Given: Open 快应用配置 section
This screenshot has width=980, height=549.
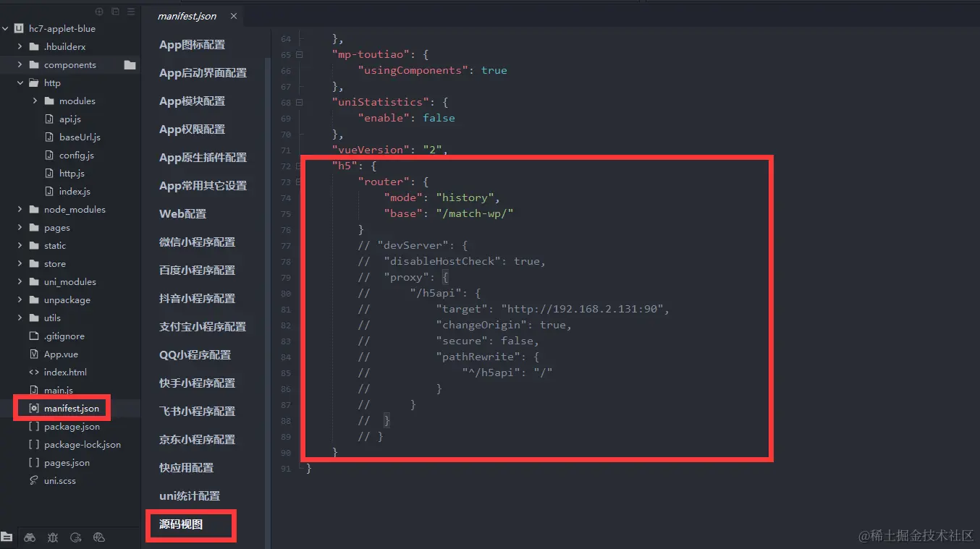Looking at the screenshot, I should [x=186, y=468].
